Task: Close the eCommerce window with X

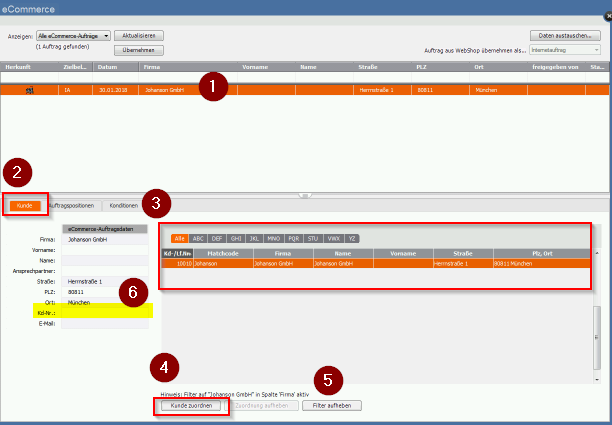Action: (608, 16)
